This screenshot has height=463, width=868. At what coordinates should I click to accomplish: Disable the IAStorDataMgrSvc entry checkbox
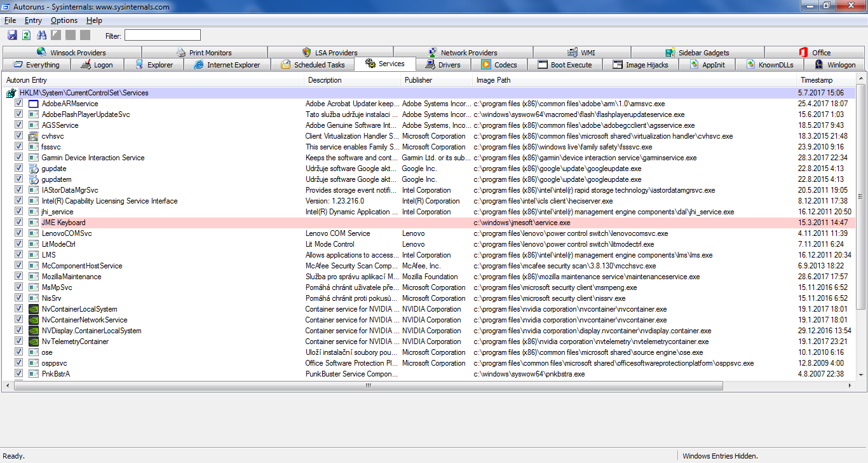click(19, 190)
